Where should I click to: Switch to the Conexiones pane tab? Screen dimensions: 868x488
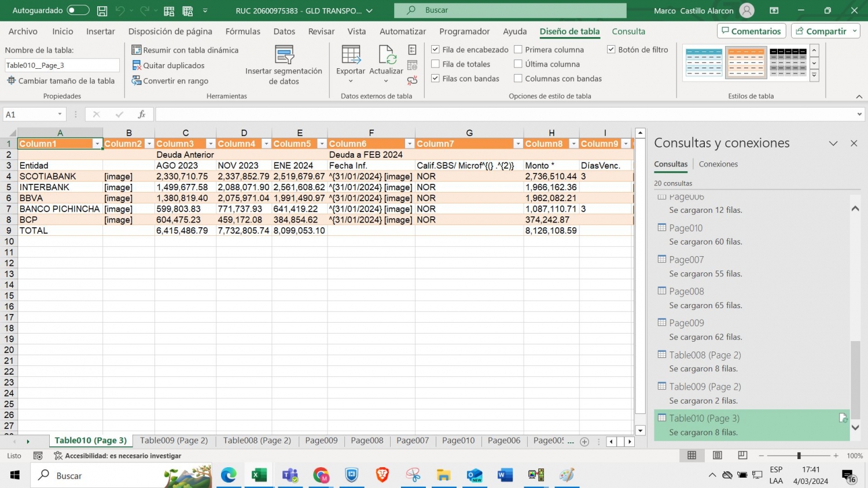[x=718, y=164]
